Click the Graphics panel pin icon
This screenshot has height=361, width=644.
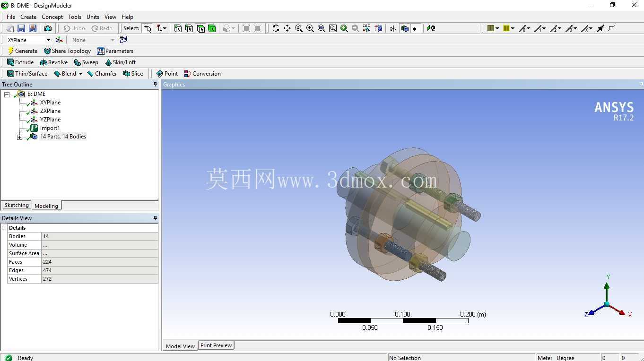642,85
